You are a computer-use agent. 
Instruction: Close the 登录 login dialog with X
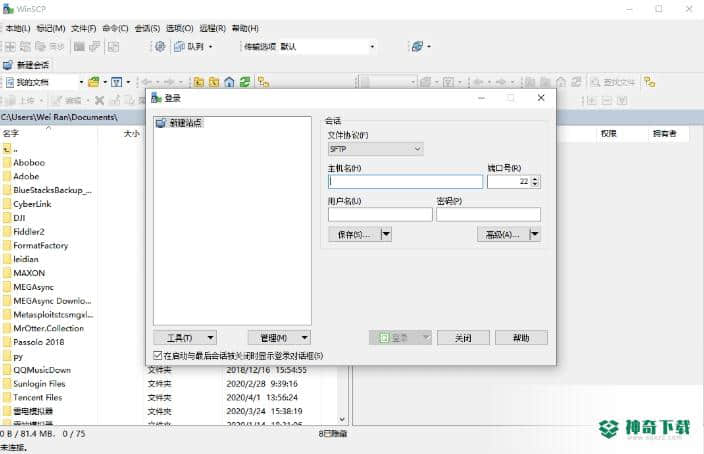pos(541,98)
